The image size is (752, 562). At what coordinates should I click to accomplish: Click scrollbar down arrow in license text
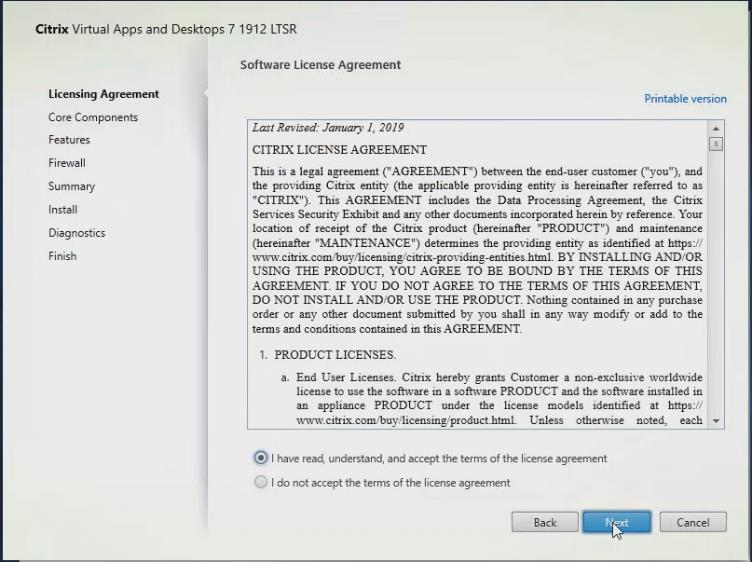coord(716,421)
